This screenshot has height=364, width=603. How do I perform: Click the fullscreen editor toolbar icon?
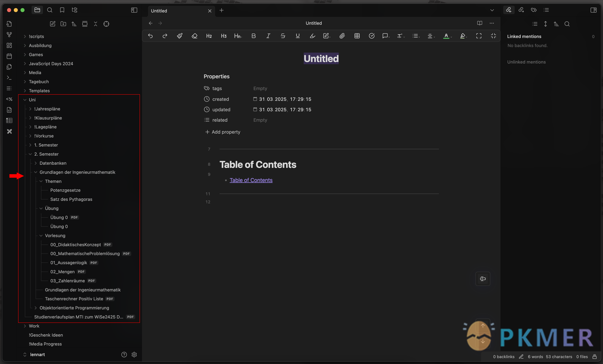pos(479,36)
